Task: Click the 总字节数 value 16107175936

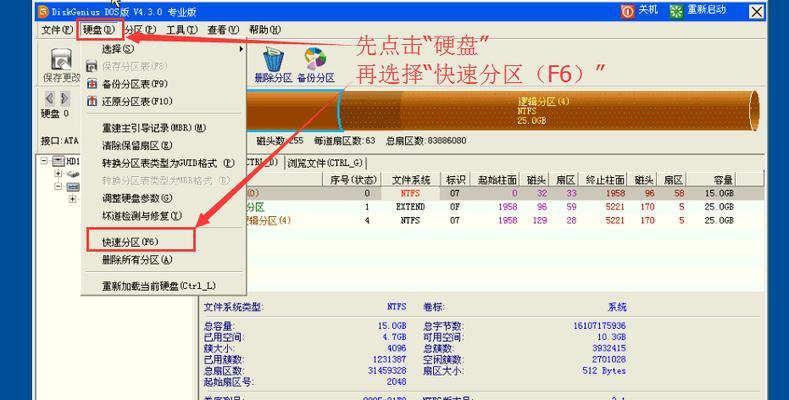Action: pos(599,326)
